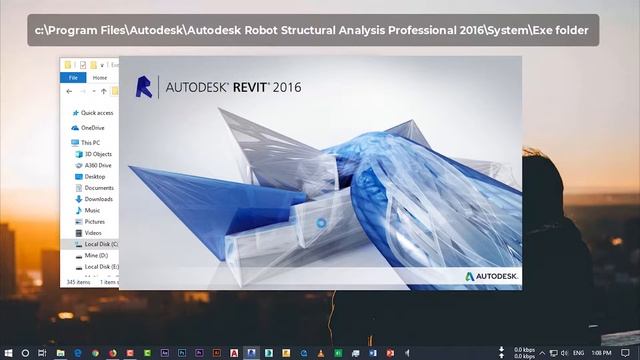The image size is (640, 360).
Task: Open the 1:08 PM clock flyout
Action: 601,353
